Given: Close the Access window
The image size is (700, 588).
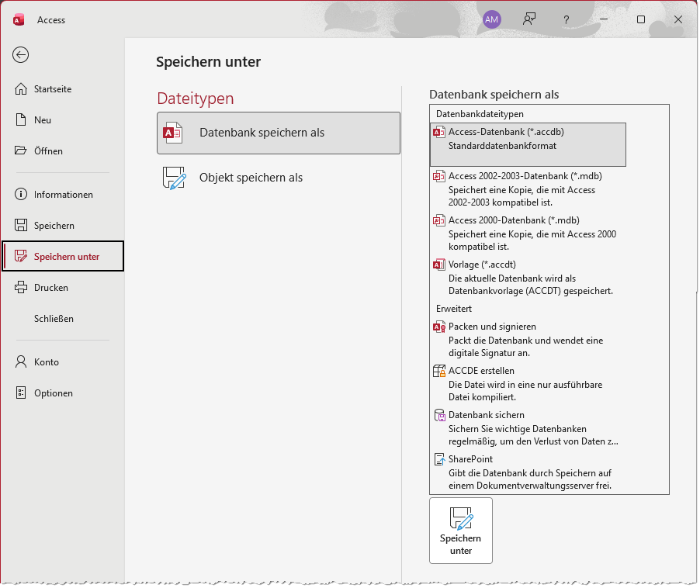Looking at the screenshot, I should (678, 19).
